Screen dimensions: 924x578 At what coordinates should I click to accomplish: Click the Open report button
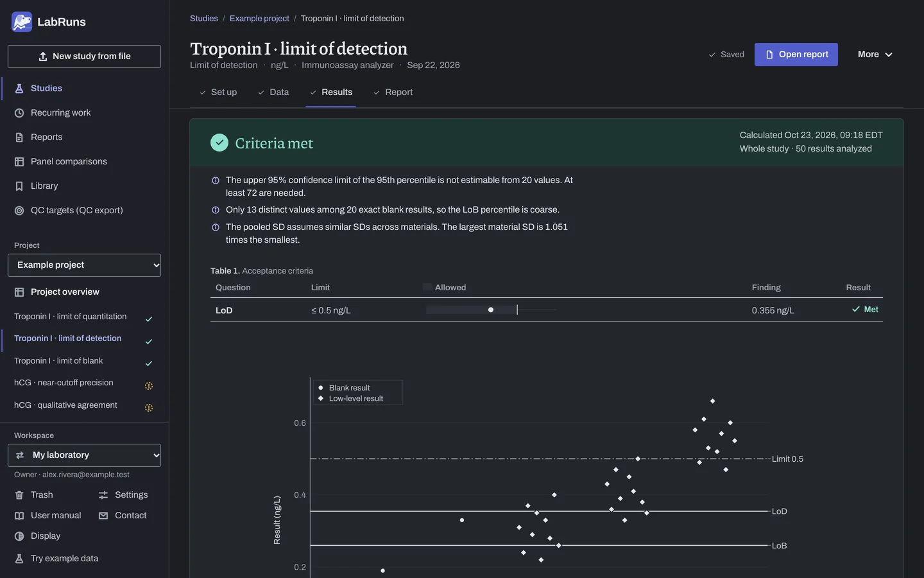tap(796, 55)
